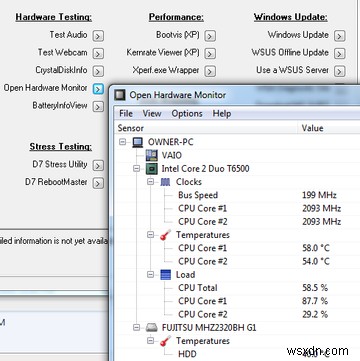
Task: Click the Sensor column header
Action: (206, 128)
